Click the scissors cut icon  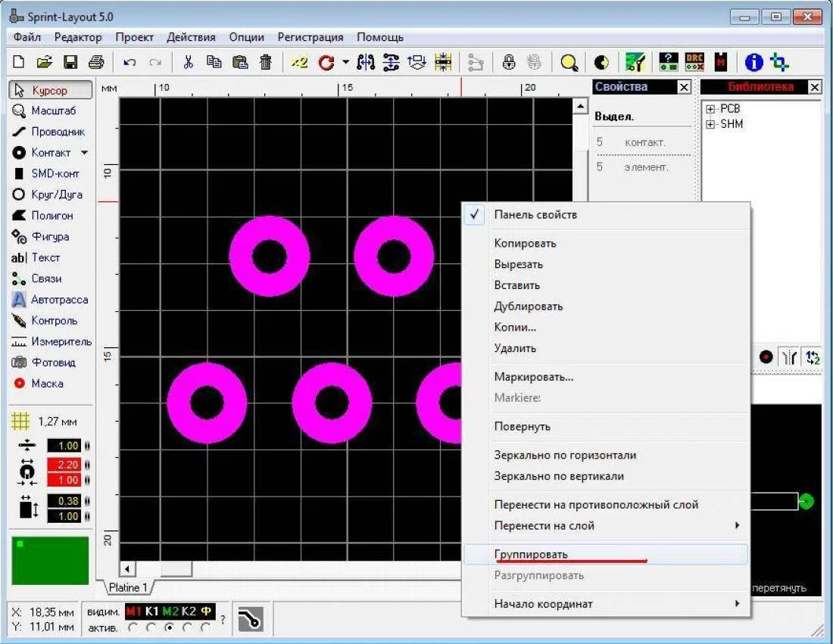189,62
